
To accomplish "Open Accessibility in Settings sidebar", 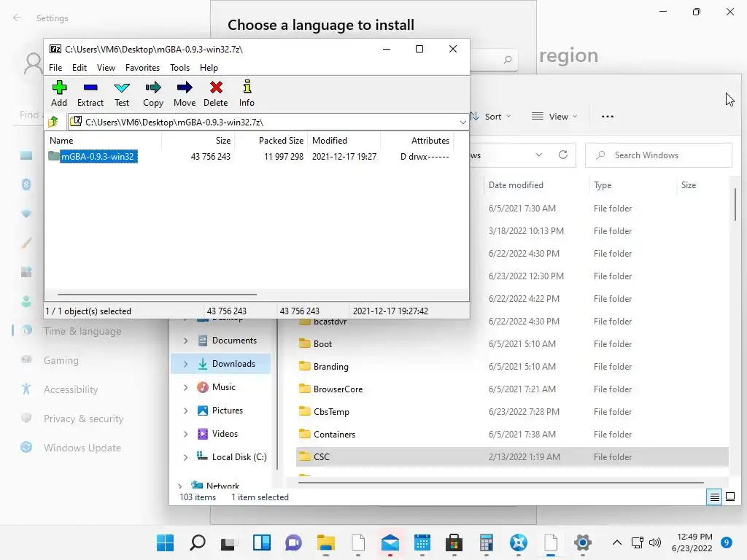I will coord(71,389).
